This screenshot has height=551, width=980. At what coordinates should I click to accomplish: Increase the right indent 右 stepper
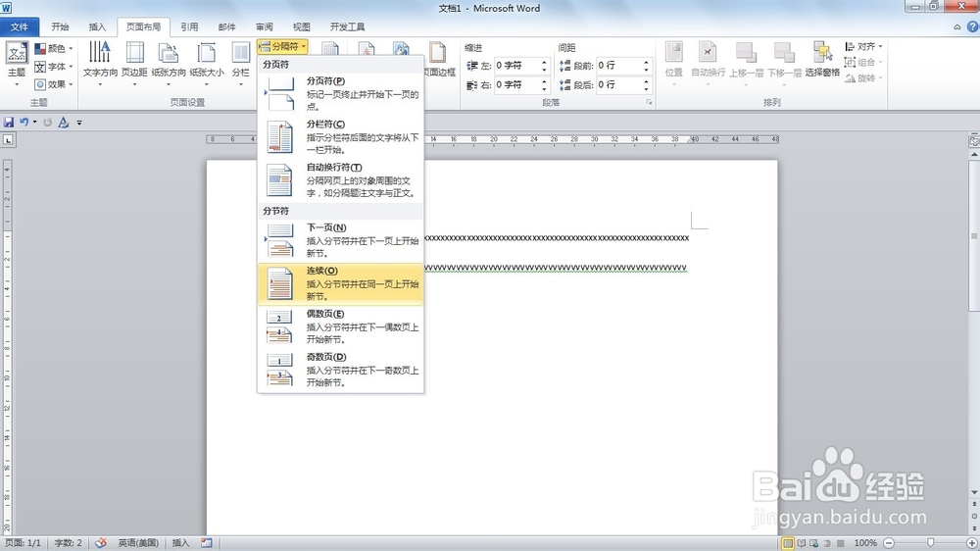point(544,81)
